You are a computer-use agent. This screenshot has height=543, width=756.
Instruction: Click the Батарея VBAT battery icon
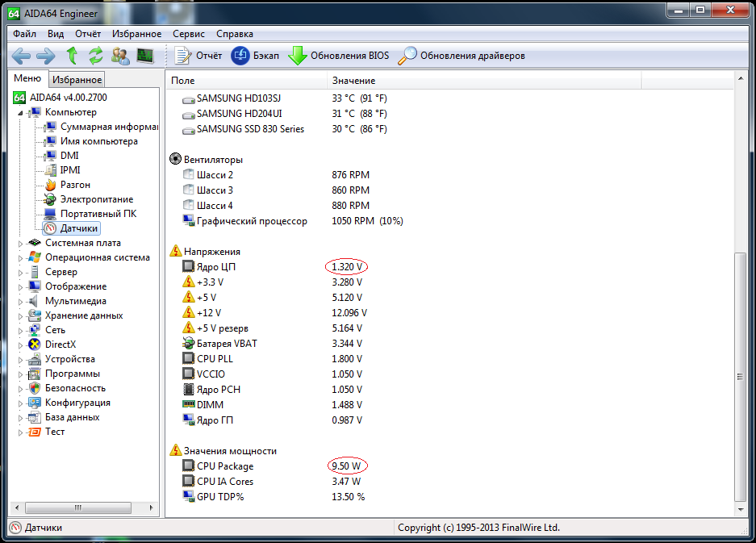[188, 344]
